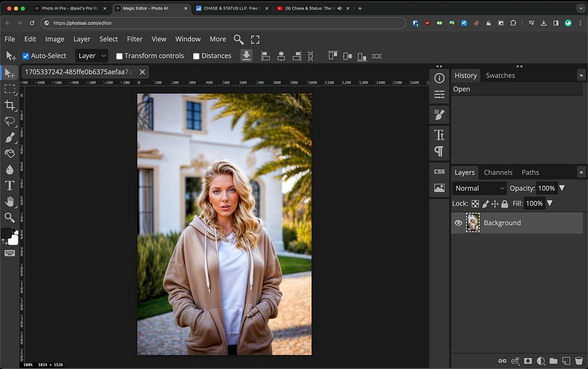Pick the Rectangle Select marquee tool
Image resolution: width=588 pixels, height=369 pixels.
pos(10,89)
